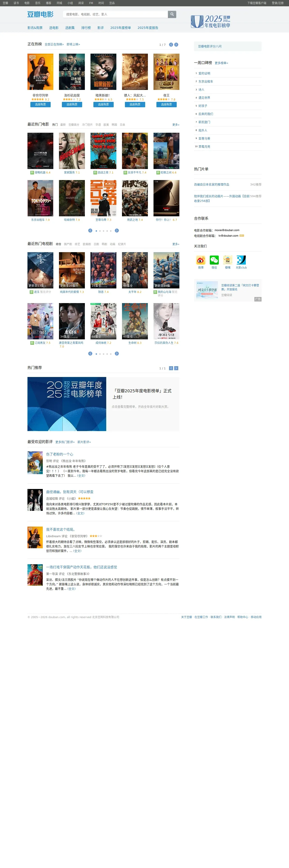The image size is (289, 868).
Task: Click the 新 badge beside 订阅男友
Action: 32,343
